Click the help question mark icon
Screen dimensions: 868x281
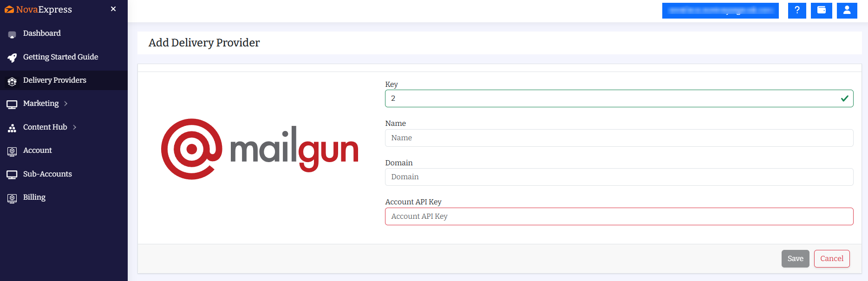(796, 10)
